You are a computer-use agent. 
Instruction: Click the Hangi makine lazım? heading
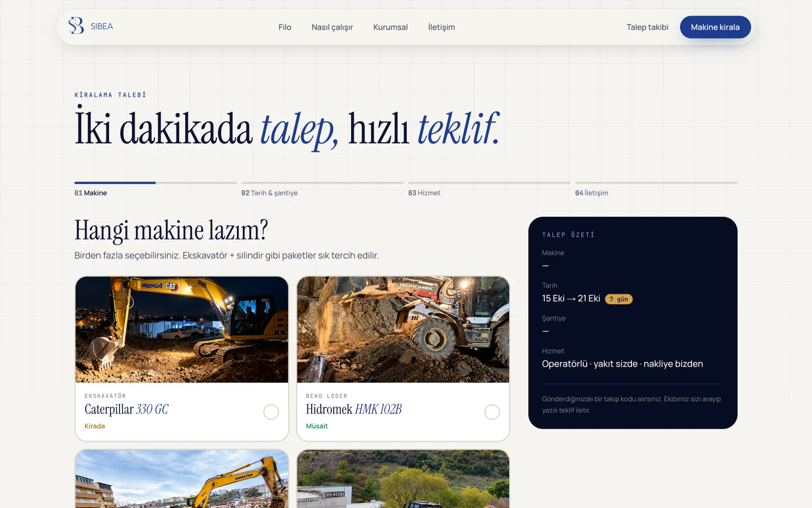[x=171, y=231]
